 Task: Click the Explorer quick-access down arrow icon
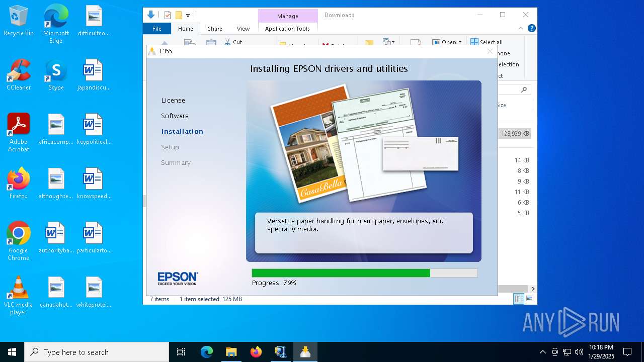pyautogui.click(x=151, y=15)
